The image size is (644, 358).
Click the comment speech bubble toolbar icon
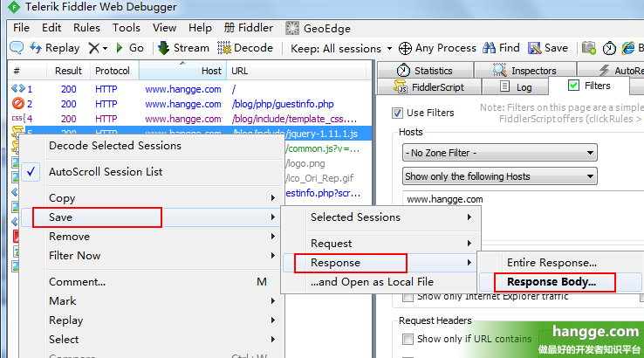pos(17,48)
